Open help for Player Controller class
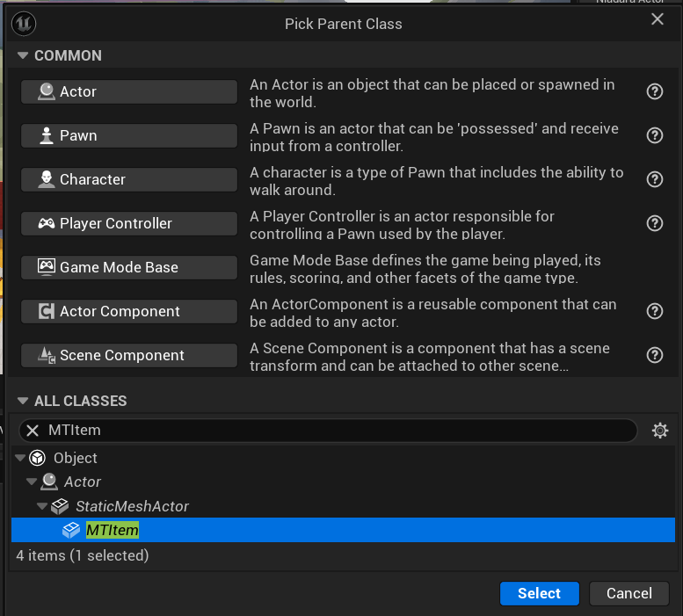683x616 pixels. (654, 223)
